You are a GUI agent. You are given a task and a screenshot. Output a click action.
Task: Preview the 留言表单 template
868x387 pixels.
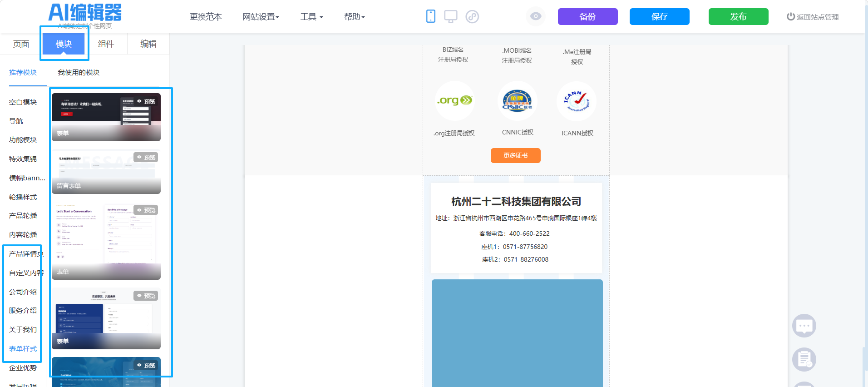click(146, 157)
